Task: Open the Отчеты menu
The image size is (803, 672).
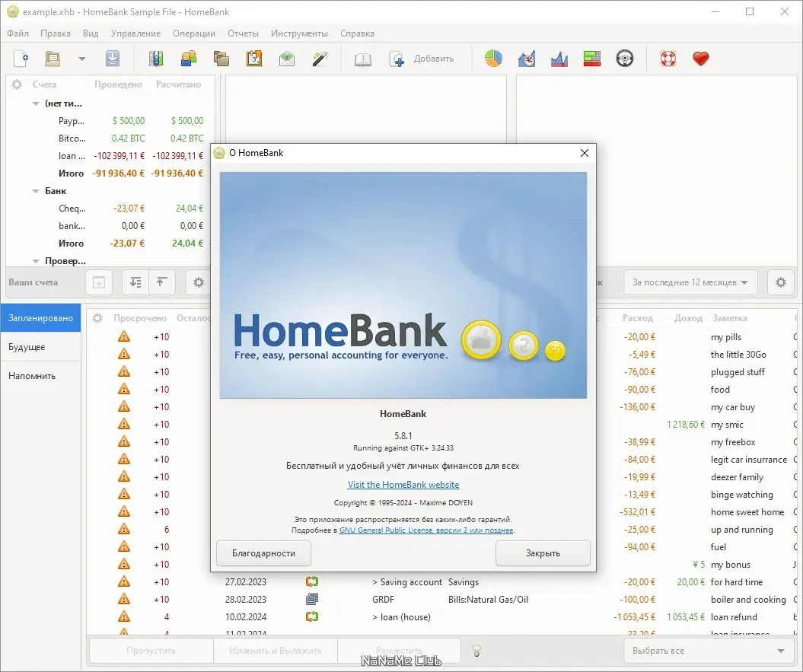Action: (x=244, y=33)
